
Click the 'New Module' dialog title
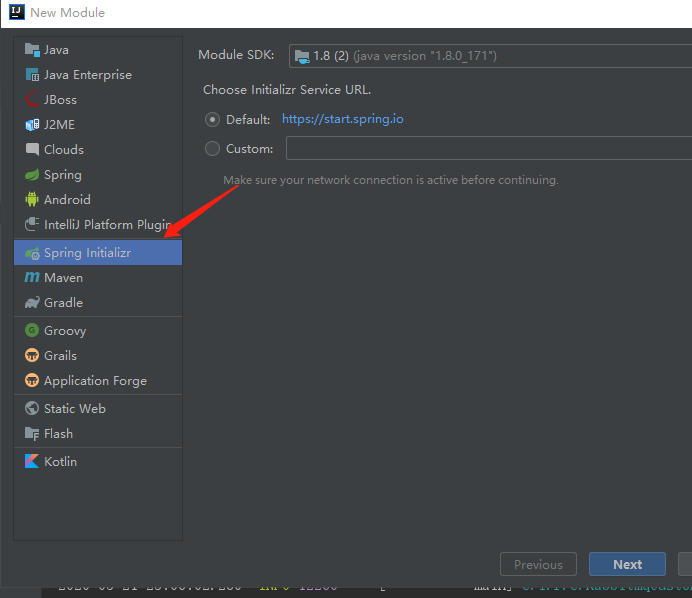tap(68, 12)
